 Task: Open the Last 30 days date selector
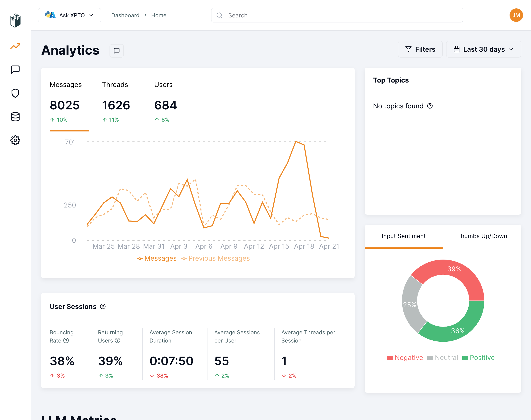(483, 49)
